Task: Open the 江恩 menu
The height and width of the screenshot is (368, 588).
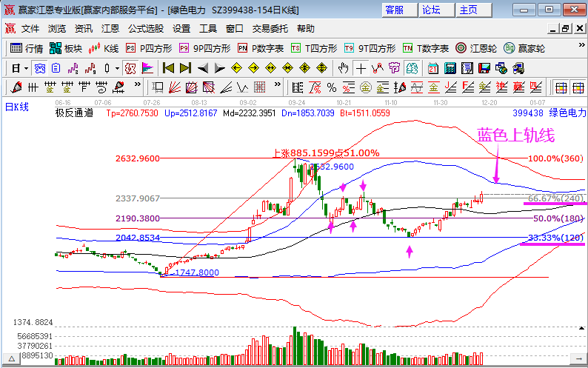Action: click(110, 29)
